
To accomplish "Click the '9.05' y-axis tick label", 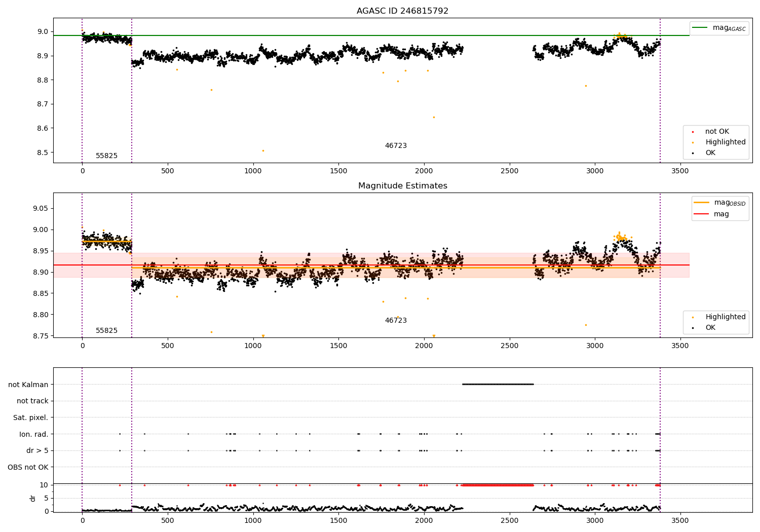I will coord(41,209).
